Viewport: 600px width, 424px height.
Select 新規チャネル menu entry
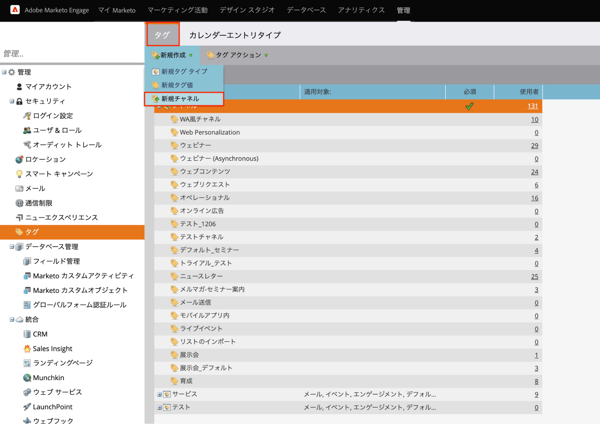[x=184, y=99]
